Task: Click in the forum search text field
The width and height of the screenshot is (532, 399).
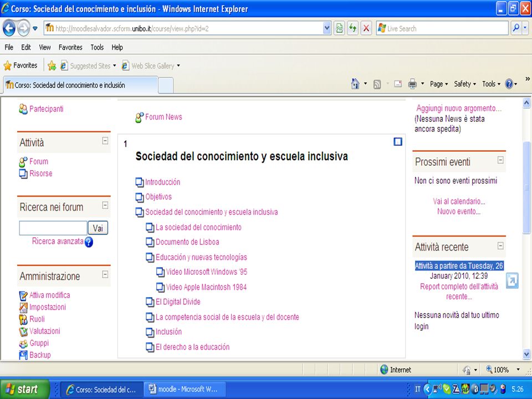Action: pos(53,228)
